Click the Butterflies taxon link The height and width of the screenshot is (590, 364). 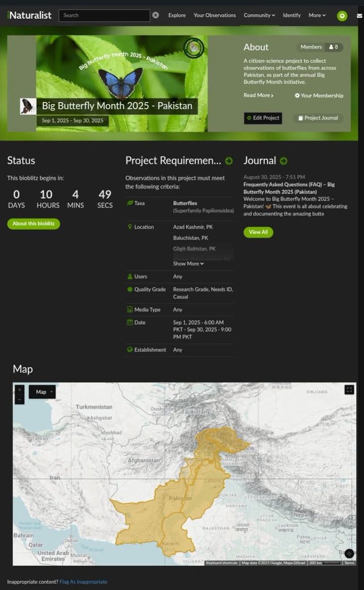185,203
